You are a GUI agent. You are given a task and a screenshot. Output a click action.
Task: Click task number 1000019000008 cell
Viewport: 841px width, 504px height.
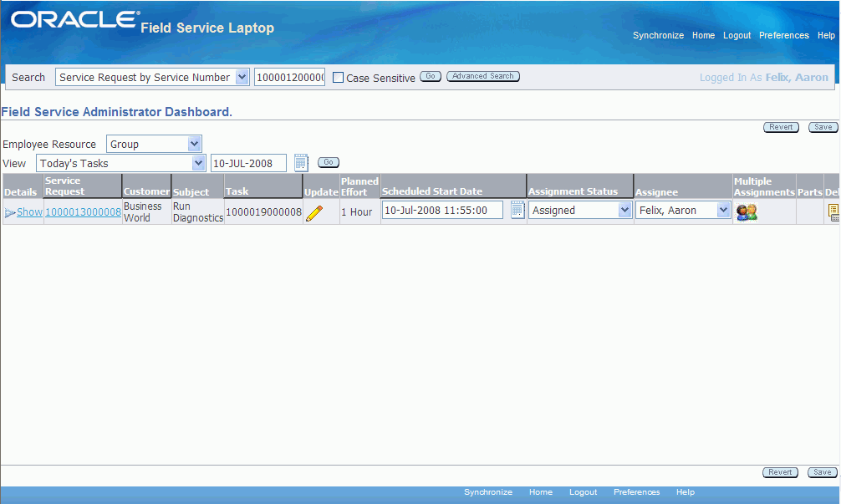click(x=263, y=211)
